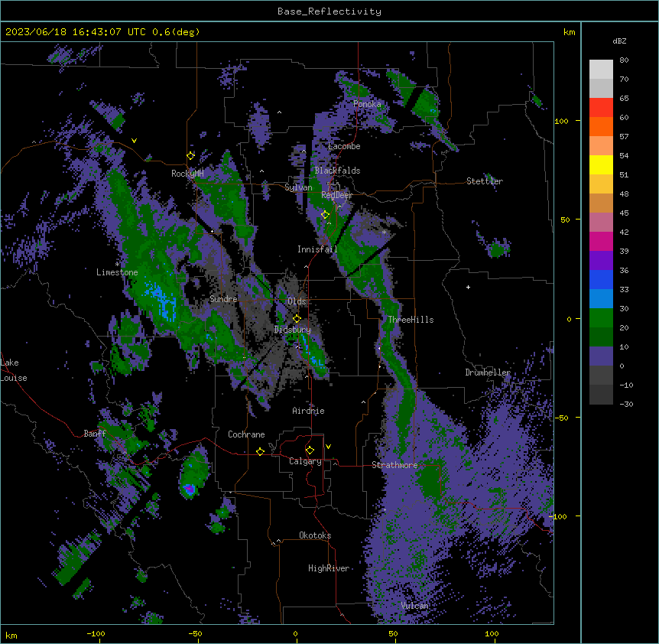Click the slate purple 10-0 dBZ swatch
This screenshot has height=644, width=659.
pos(601,356)
